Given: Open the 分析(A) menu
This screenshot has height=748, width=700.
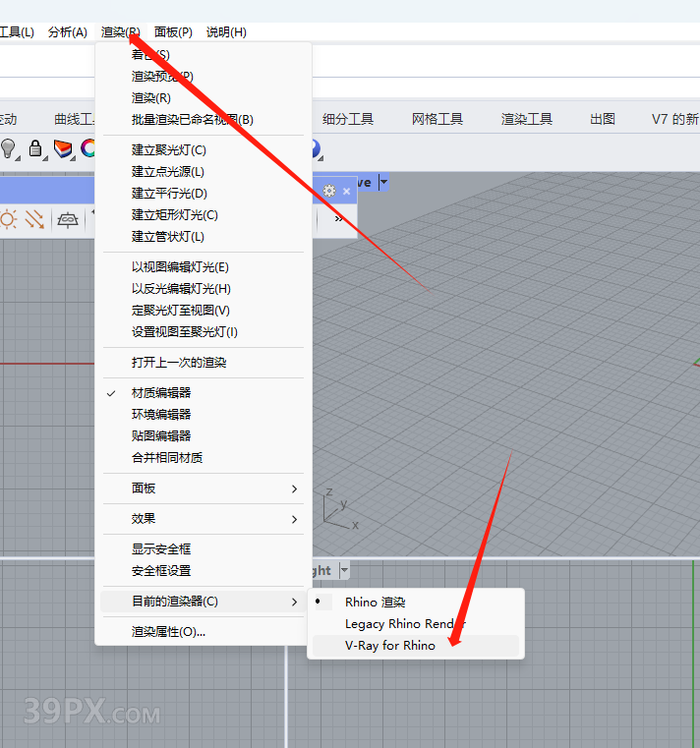Looking at the screenshot, I should click(67, 31).
